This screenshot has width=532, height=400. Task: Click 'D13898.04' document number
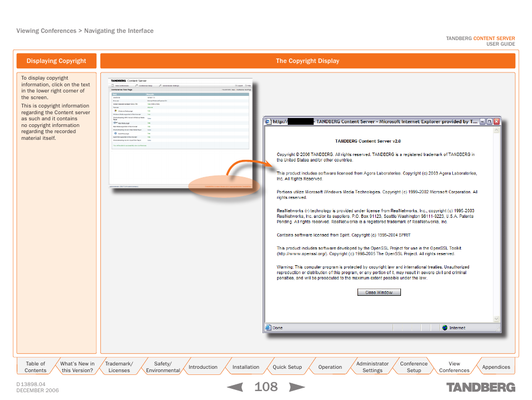coord(31,384)
